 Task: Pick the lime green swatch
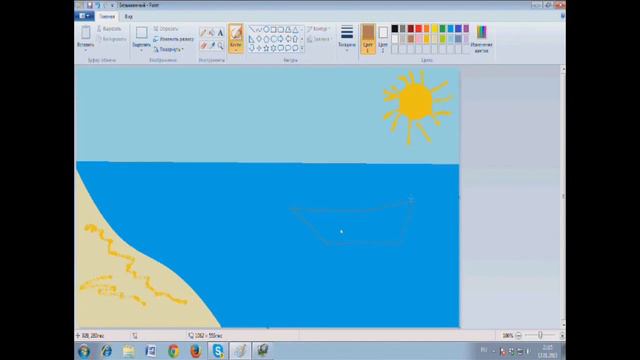(442, 39)
